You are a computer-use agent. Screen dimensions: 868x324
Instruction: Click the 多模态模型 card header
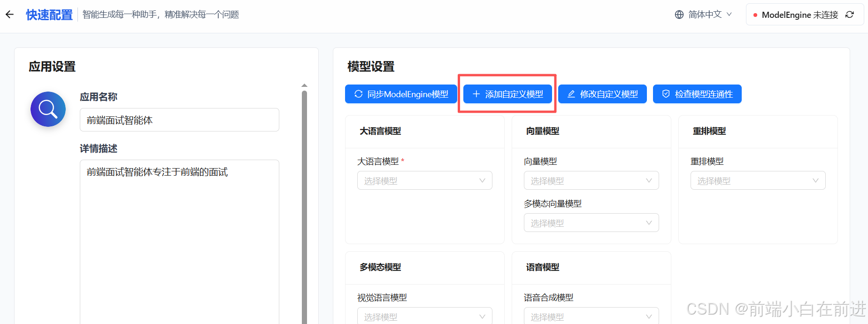pyautogui.click(x=424, y=268)
